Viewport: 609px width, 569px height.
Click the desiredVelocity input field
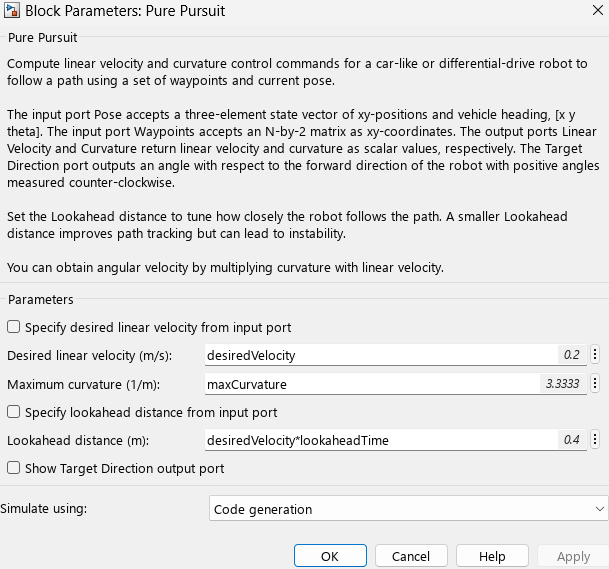[x=380, y=355]
